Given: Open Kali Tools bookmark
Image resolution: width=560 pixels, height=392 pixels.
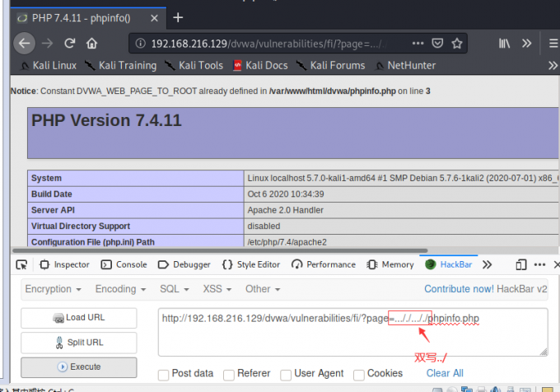Looking at the screenshot, I should 194,65.
